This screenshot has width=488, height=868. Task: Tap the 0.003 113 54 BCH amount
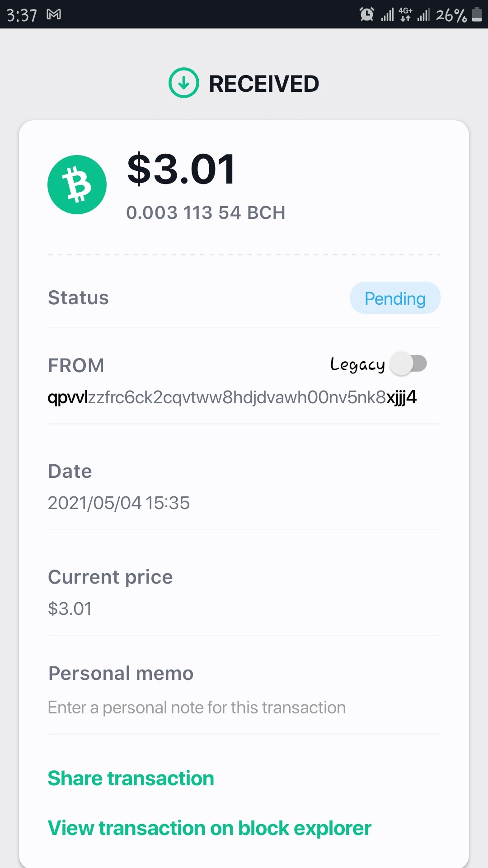206,212
